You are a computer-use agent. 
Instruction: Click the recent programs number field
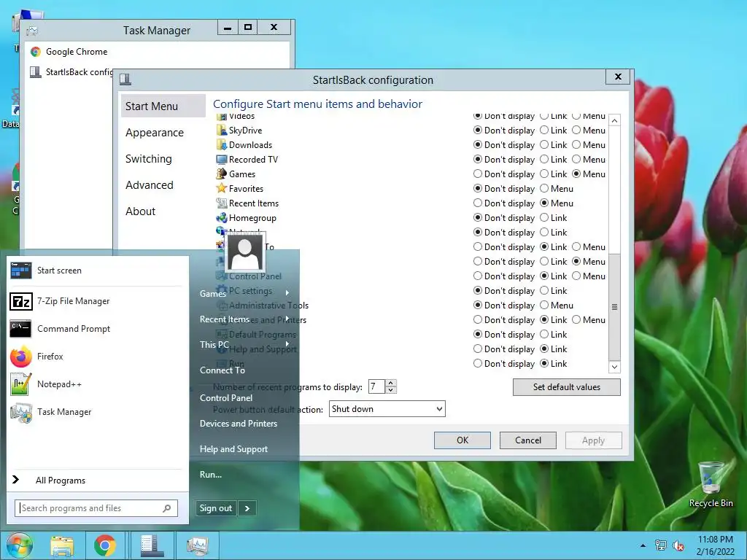tap(376, 386)
